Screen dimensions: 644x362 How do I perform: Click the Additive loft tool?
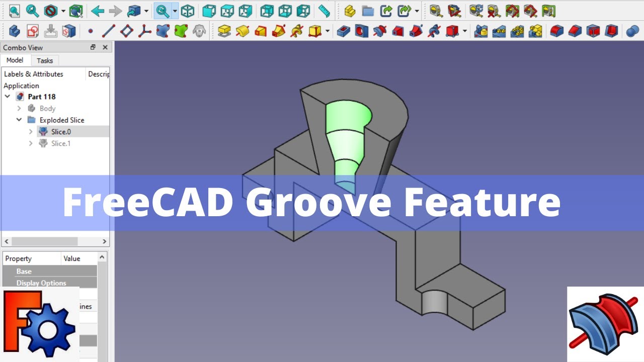tap(261, 31)
